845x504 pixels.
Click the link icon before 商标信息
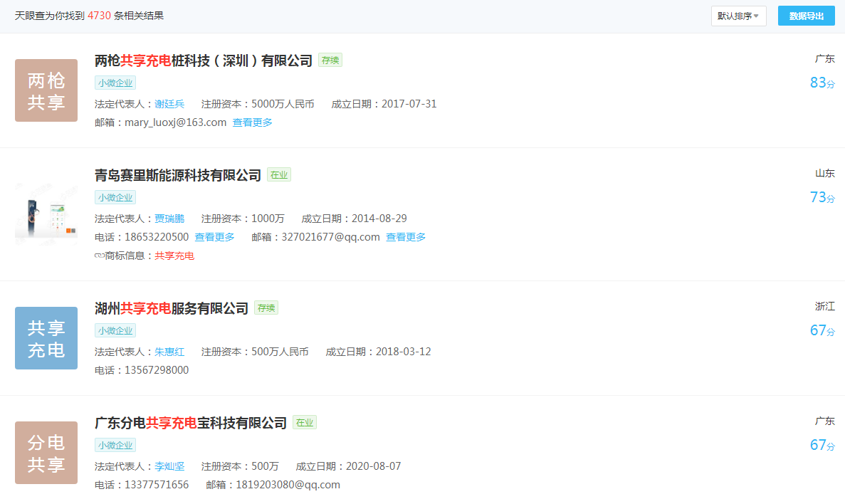[x=99, y=256]
